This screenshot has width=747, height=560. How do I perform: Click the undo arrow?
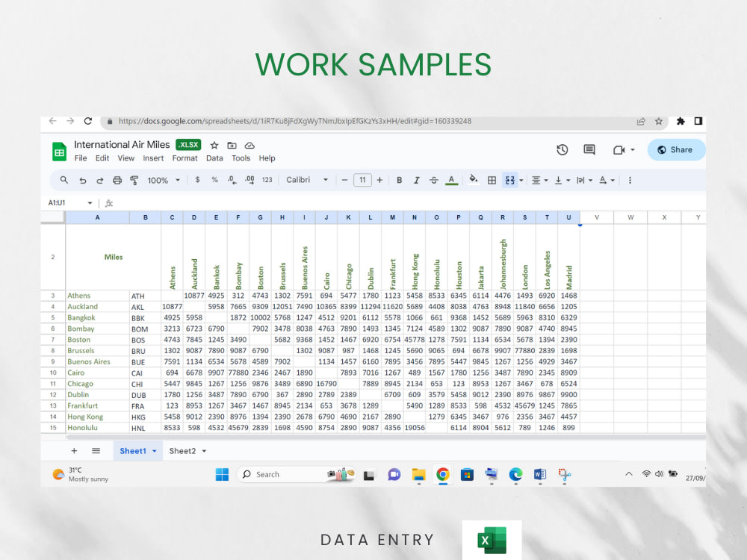[x=83, y=181]
